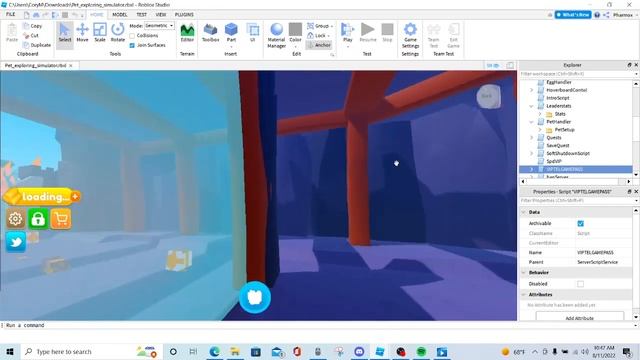Select the IntroScript item in Explorer

click(x=558, y=98)
